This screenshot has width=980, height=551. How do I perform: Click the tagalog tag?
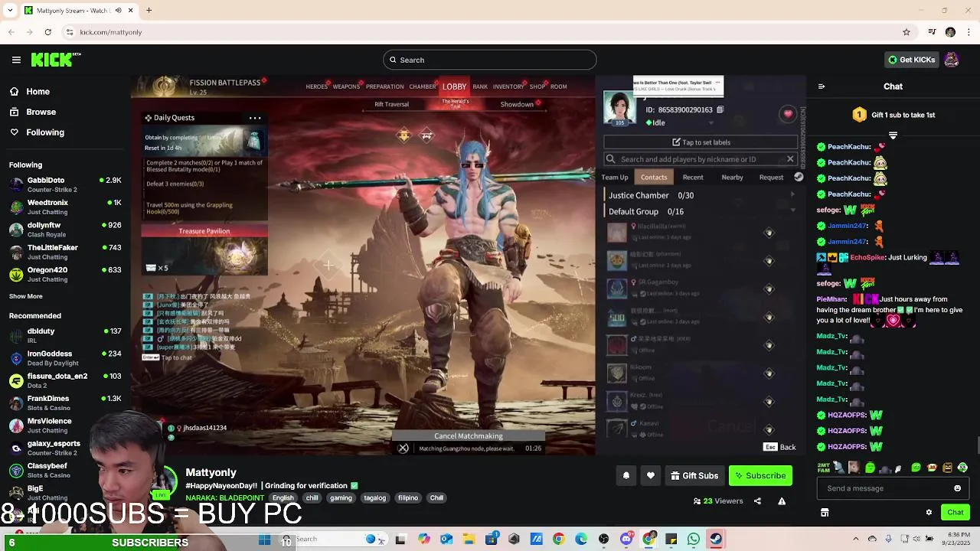374,497
